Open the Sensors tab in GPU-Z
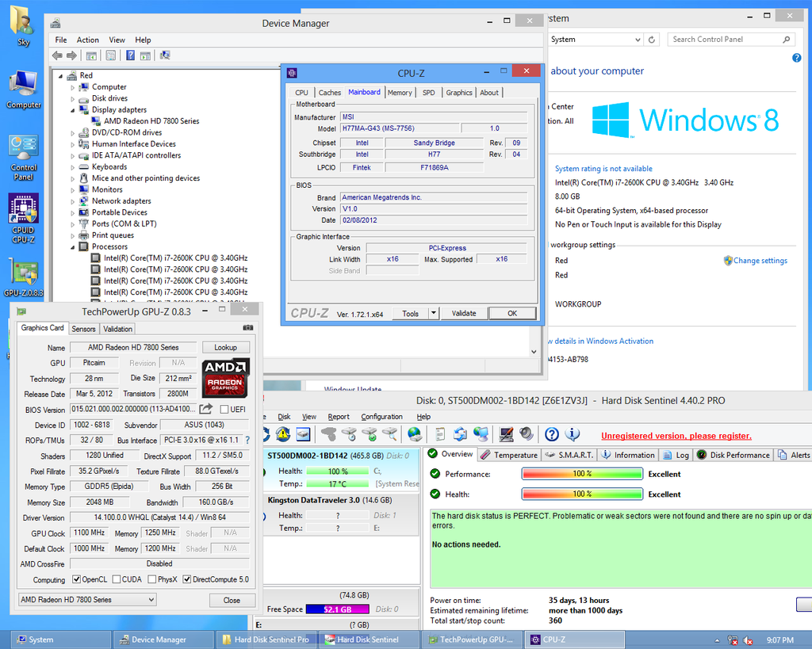 point(83,329)
